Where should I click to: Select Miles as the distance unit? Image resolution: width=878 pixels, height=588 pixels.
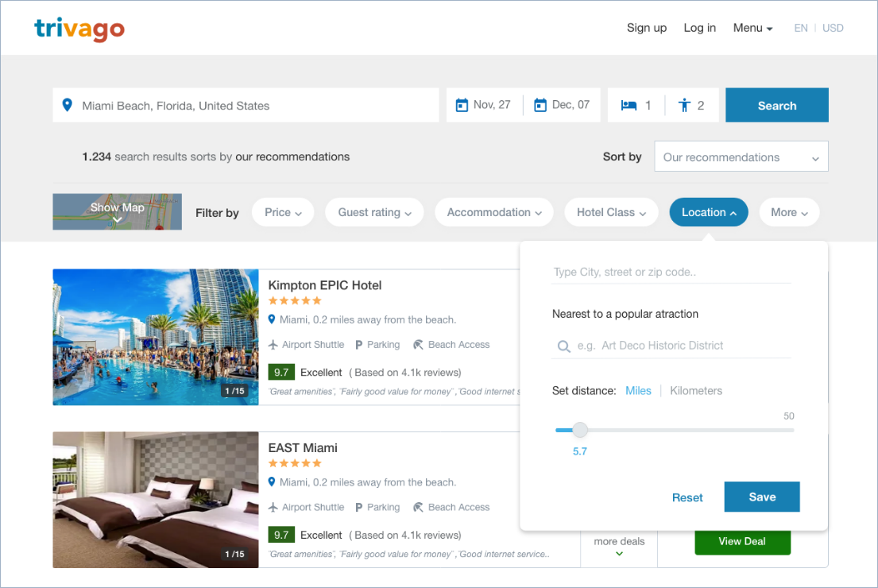point(638,391)
